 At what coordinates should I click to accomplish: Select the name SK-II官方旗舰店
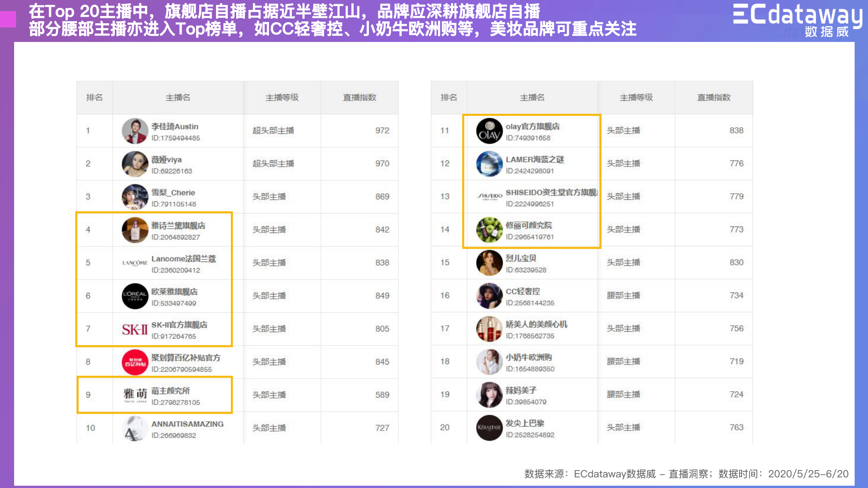point(179,325)
